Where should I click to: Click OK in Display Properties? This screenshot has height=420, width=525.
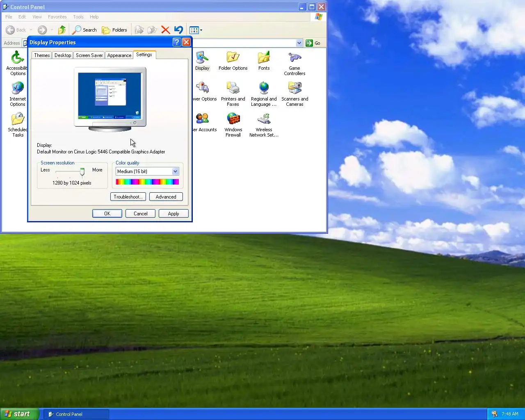click(107, 214)
